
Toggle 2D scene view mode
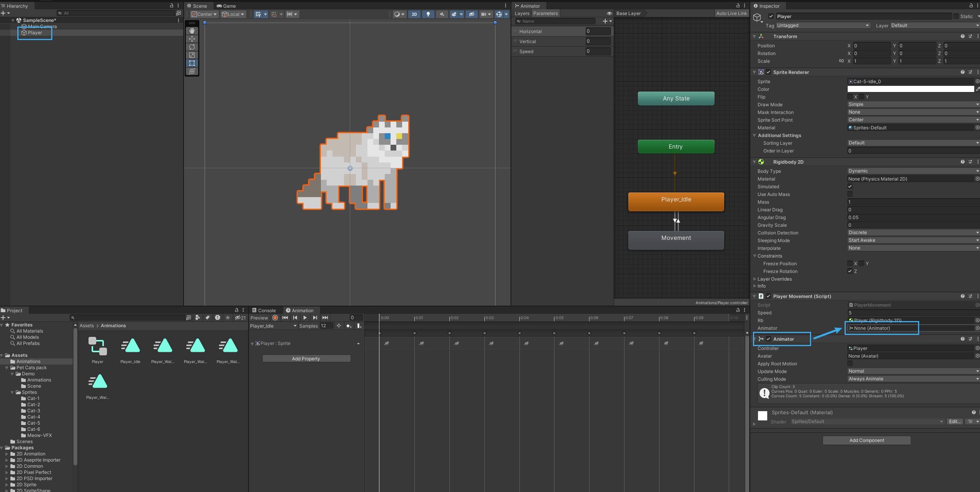[414, 14]
